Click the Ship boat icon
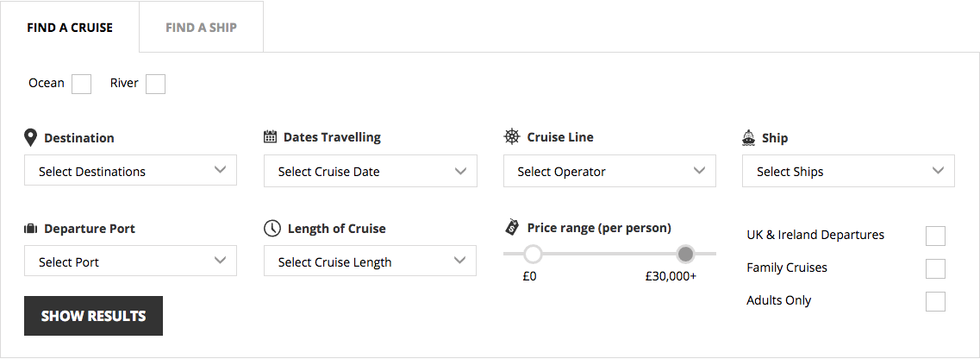Viewport: 980px width, 359px height. pos(749,137)
